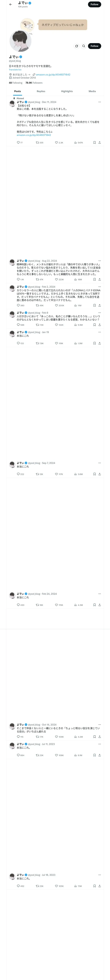The image size is (110, 980).
Task: Switch to the Replies tab
Action: 41,91
